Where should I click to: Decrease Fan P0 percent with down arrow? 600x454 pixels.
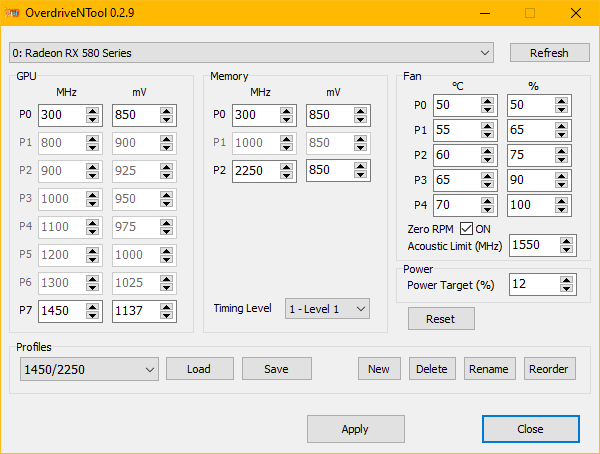[561, 109]
